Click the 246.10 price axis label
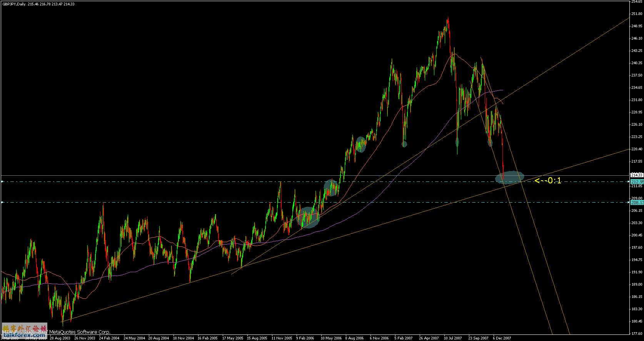This screenshot has height=341, width=644. 637,38
